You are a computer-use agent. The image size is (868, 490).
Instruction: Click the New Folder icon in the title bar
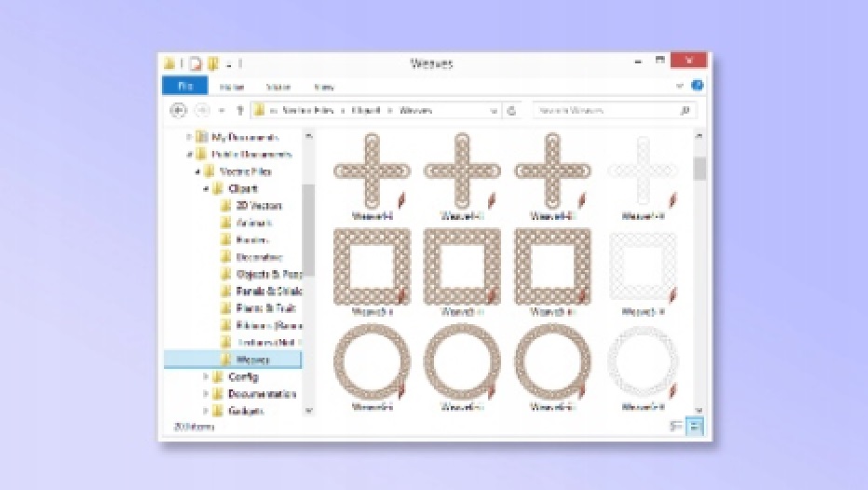click(x=213, y=63)
